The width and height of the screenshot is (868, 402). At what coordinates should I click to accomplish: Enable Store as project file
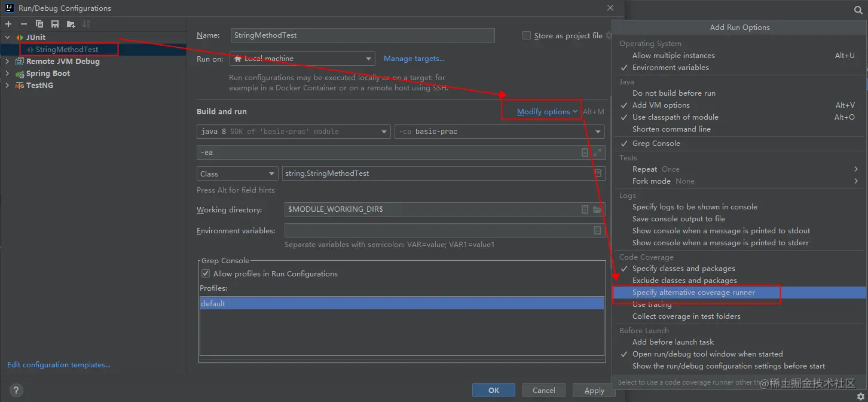tap(527, 35)
